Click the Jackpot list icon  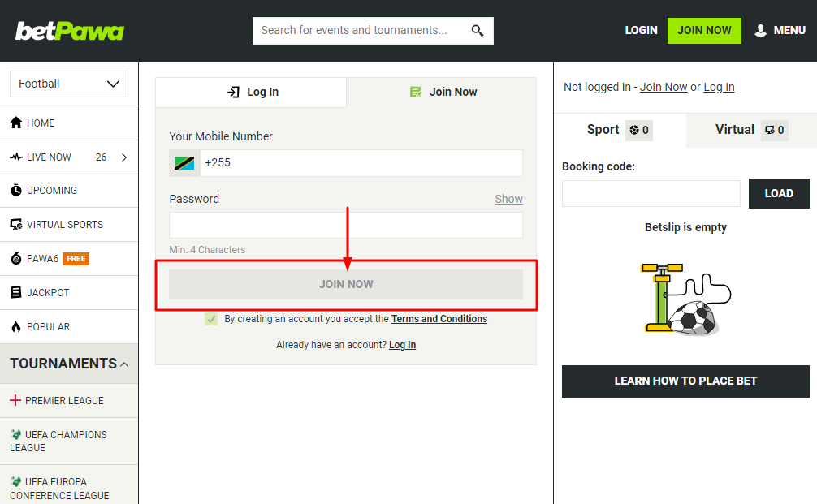coord(16,292)
